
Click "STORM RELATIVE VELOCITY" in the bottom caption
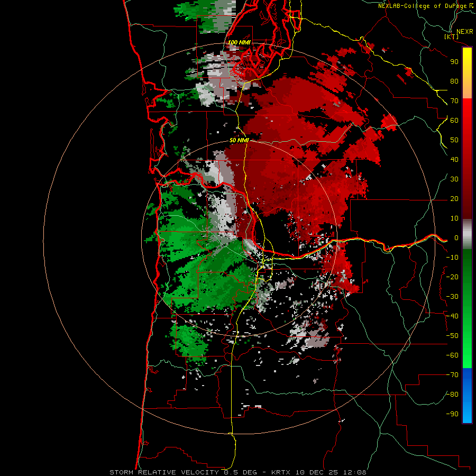(164, 472)
